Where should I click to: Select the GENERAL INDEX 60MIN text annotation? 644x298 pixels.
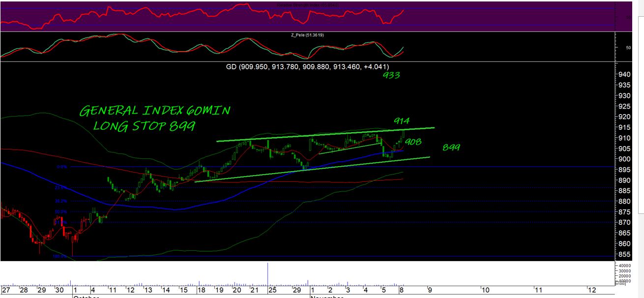(x=154, y=111)
